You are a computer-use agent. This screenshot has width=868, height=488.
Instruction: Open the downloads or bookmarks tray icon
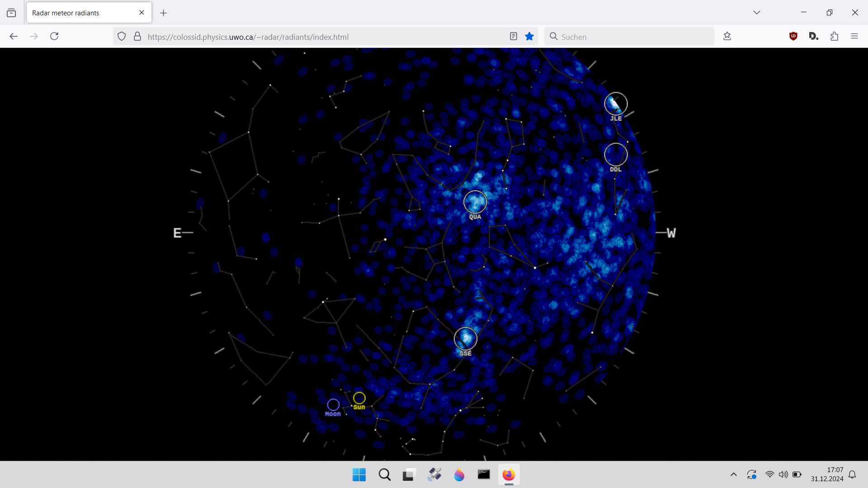(x=727, y=37)
